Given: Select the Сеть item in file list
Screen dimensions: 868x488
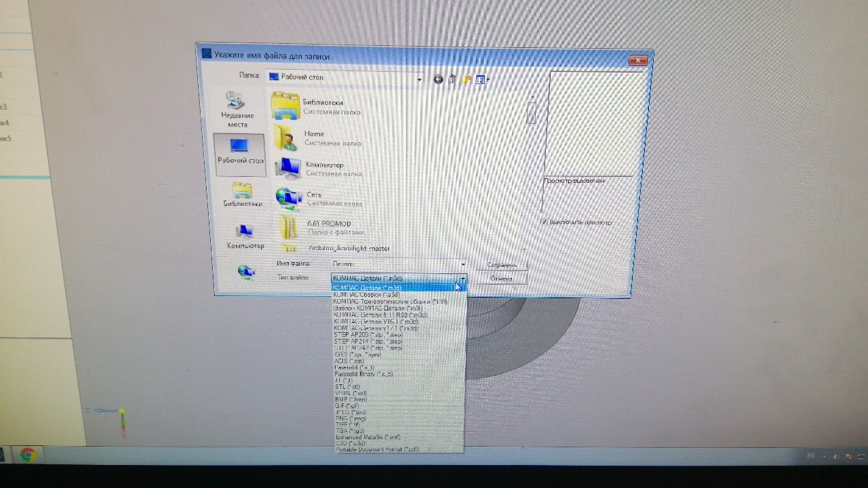Looking at the screenshot, I should tap(319, 198).
